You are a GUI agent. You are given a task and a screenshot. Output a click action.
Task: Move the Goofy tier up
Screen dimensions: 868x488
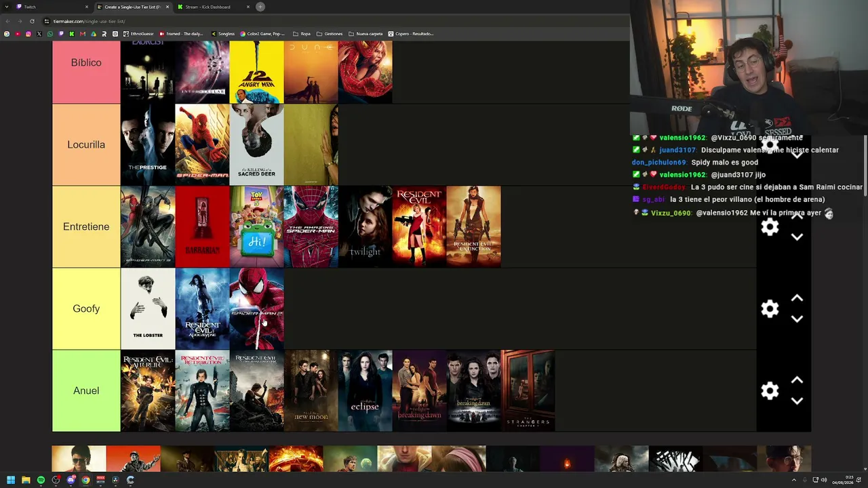797,298
